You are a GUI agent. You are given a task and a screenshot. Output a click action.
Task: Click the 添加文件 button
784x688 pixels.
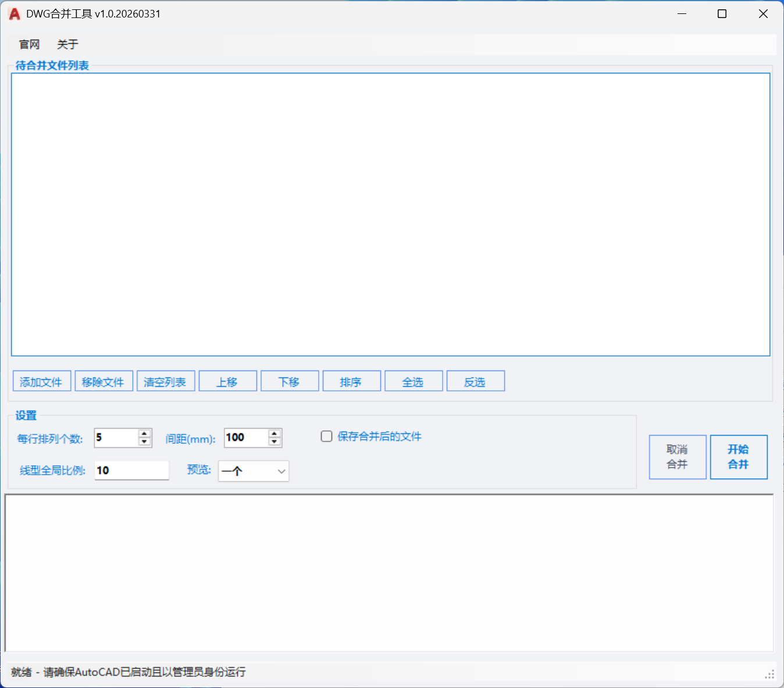click(x=41, y=382)
